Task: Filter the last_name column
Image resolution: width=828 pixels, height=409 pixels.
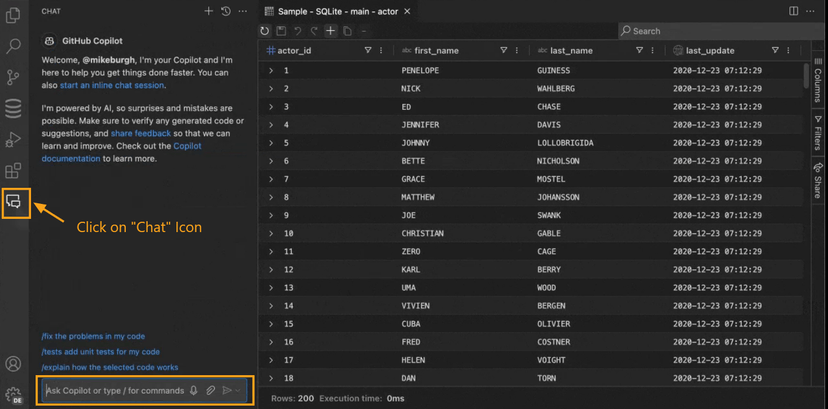Action: 639,51
